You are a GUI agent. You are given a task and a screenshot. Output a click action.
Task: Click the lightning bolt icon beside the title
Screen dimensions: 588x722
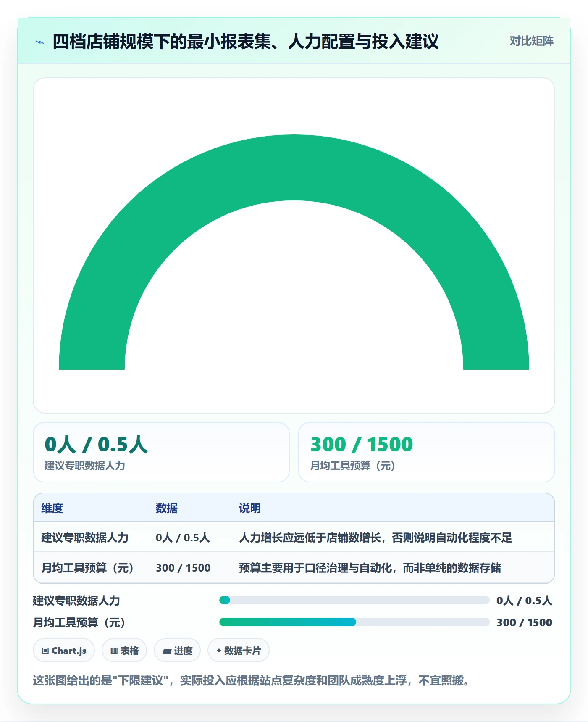pos(40,42)
